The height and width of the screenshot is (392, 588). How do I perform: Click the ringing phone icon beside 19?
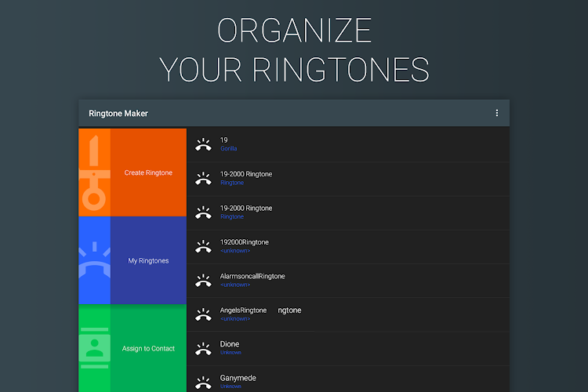point(204,144)
